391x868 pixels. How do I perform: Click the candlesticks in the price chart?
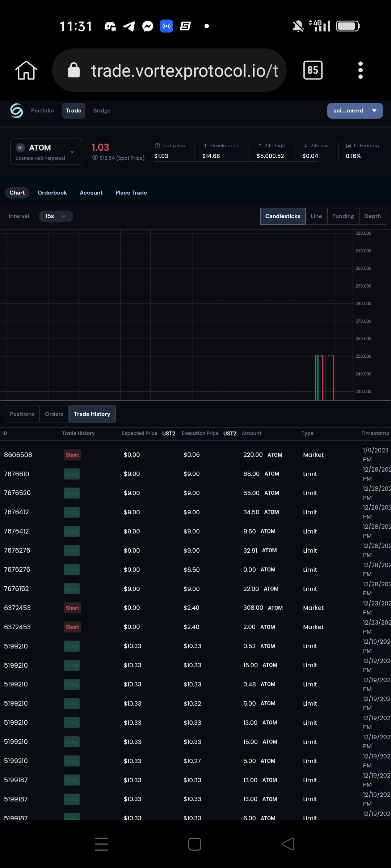tap(325, 377)
